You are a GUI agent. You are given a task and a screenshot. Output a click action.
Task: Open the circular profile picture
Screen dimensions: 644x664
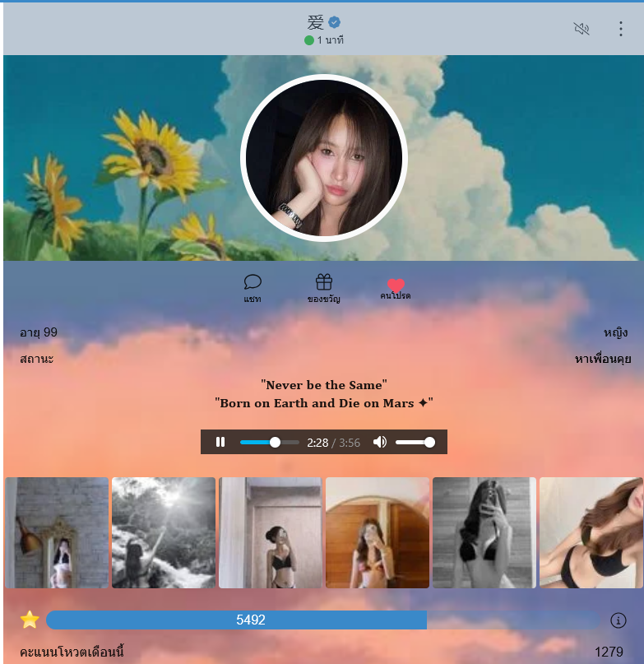[x=324, y=158]
